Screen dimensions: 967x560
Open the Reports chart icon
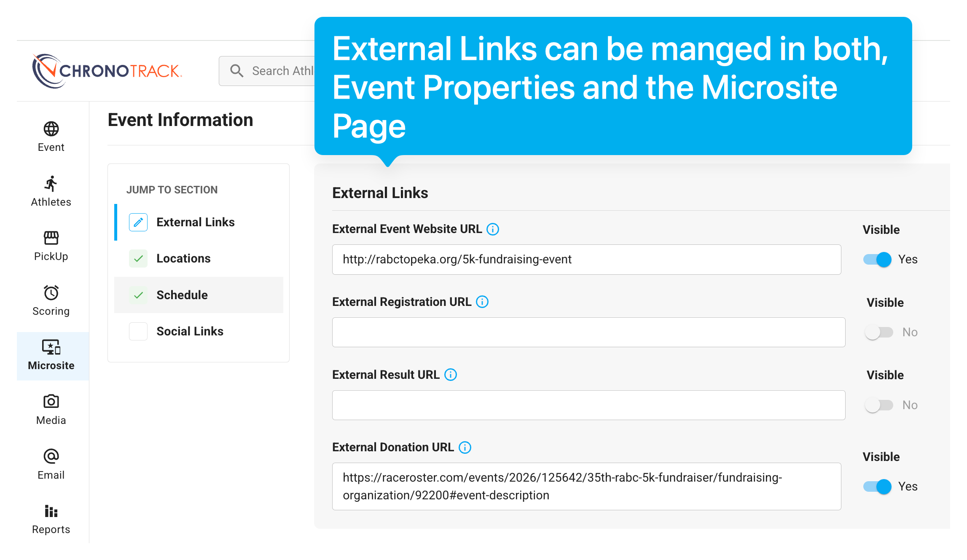(x=51, y=511)
